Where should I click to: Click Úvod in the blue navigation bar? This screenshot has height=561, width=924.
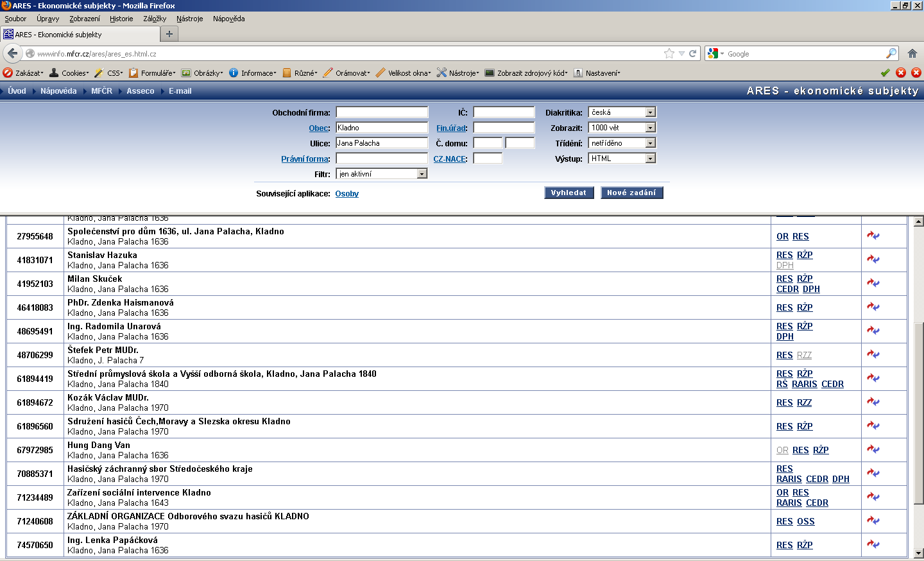[17, 91]
